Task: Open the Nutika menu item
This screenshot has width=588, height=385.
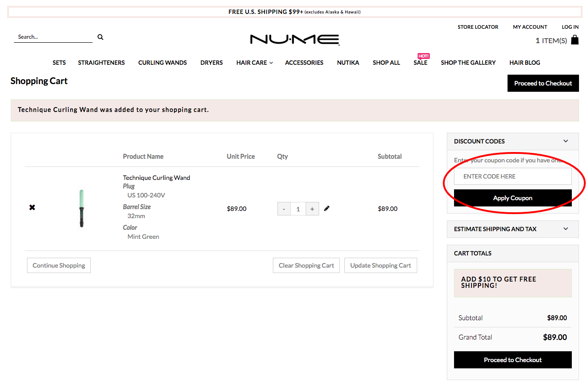Action: pyautogui.click(x=348, y=63)
